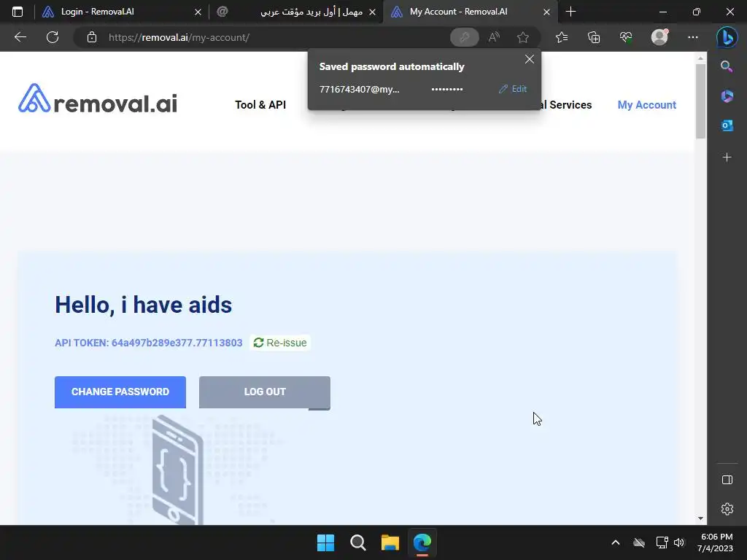747x560 pixels.
Task: View site information lock icon
Action: 92,37
